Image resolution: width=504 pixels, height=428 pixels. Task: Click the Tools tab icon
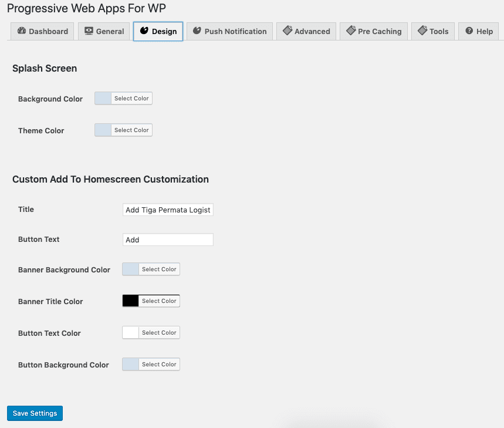[x=422, y=31]
